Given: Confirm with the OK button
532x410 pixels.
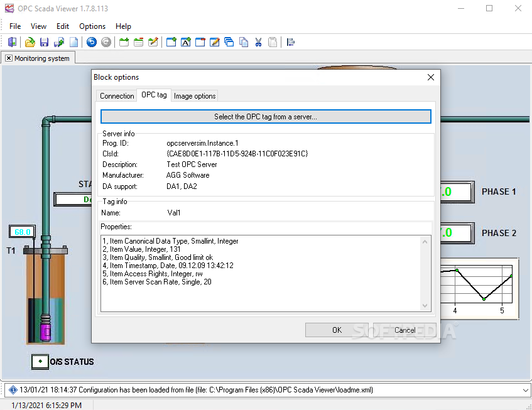Looking at the screenshot, I should pyautogui.click(x=337, y=330).
